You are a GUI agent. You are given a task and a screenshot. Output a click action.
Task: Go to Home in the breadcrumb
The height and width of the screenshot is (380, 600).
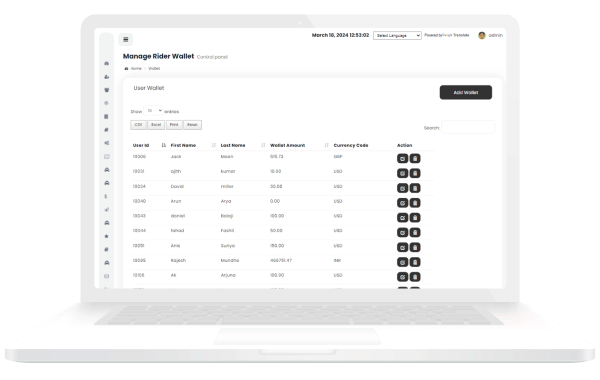pyautogui.click(x=136, y=68)
